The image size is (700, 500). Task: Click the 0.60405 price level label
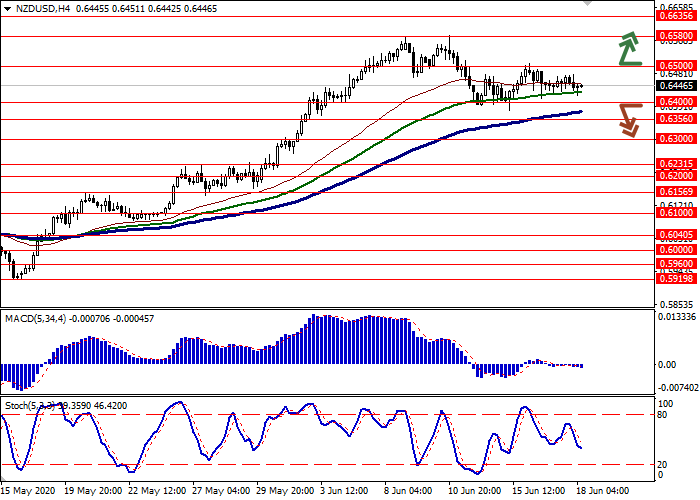(x=676, y=235)
